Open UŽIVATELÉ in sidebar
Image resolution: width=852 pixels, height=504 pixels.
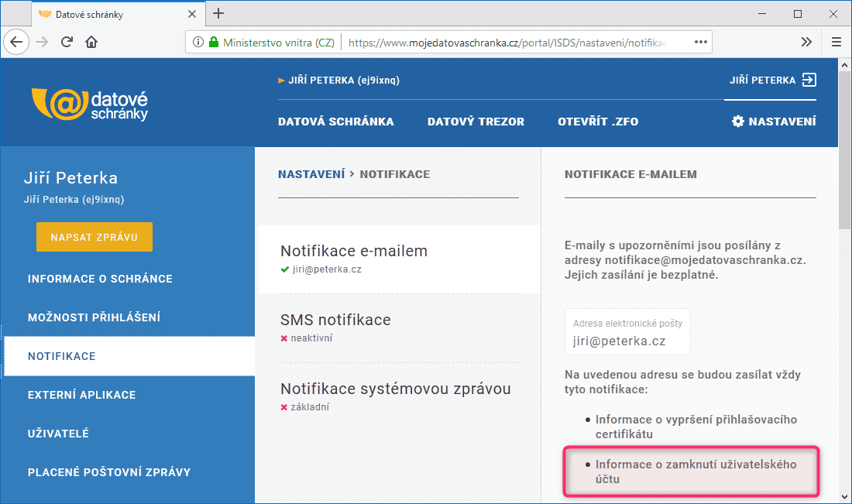[58, 434]
